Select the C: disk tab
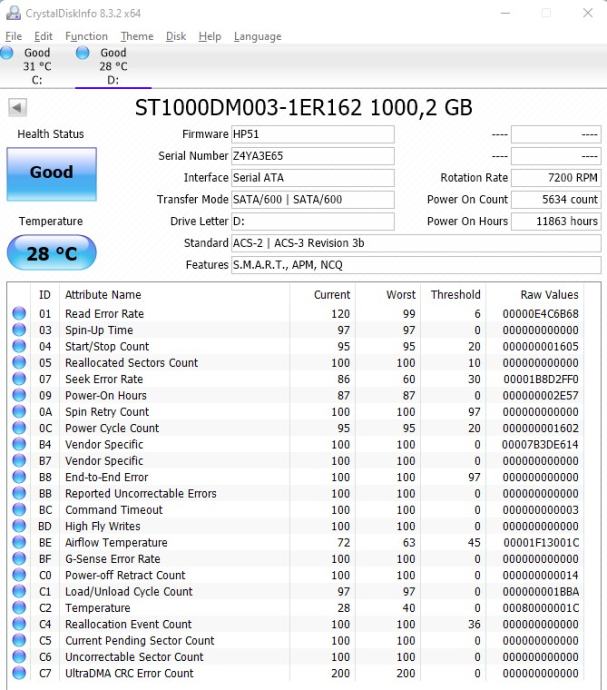This screenshot has height=690, width=607. click(x=37, y=66)
